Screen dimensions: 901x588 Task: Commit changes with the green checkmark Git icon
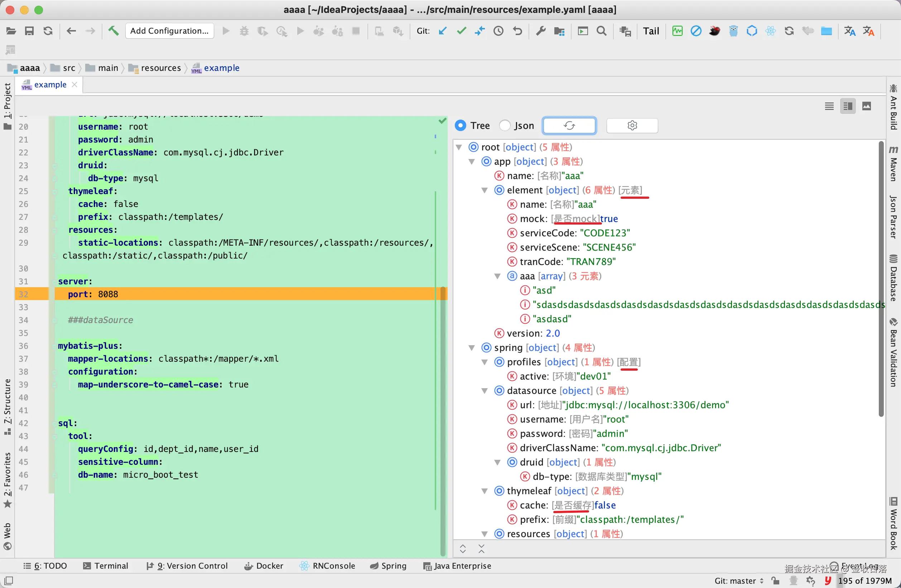click(x=461, y=31)
